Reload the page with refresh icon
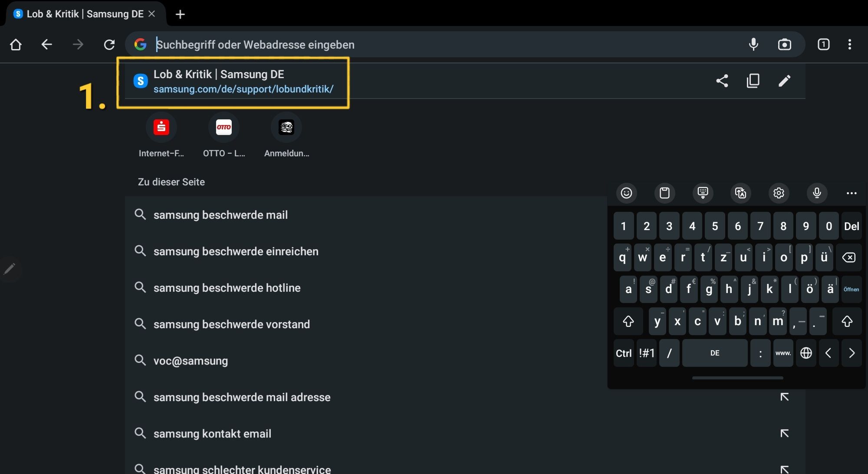The width and height of the screenshot is (868, 474). click(109, 45)
